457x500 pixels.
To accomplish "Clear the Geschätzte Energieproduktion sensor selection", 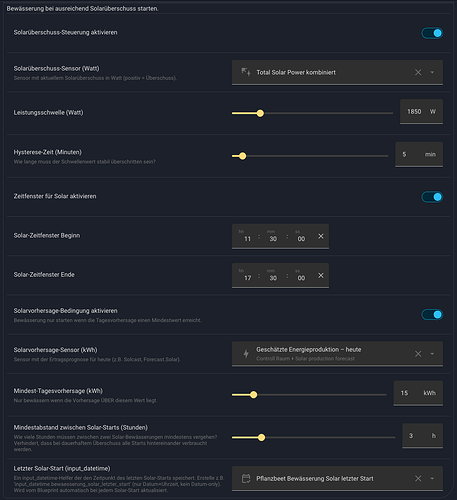I will [418, 354].
